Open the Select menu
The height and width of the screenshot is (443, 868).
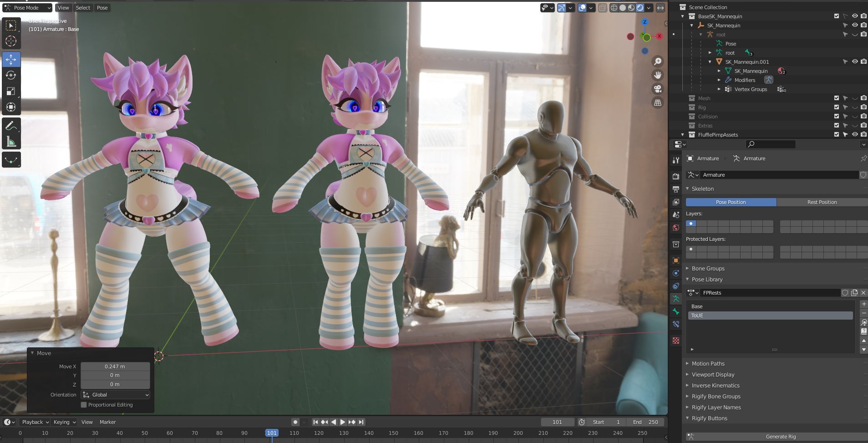tap(83, 8)
